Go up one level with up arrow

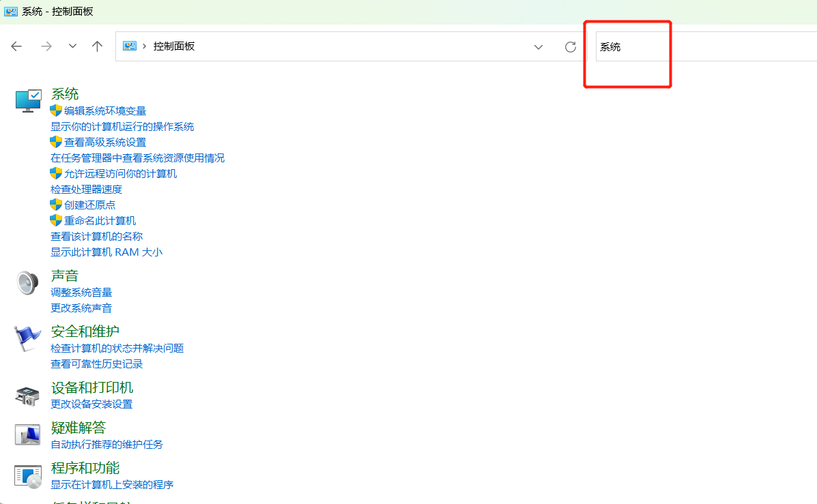tap(97, 46)
